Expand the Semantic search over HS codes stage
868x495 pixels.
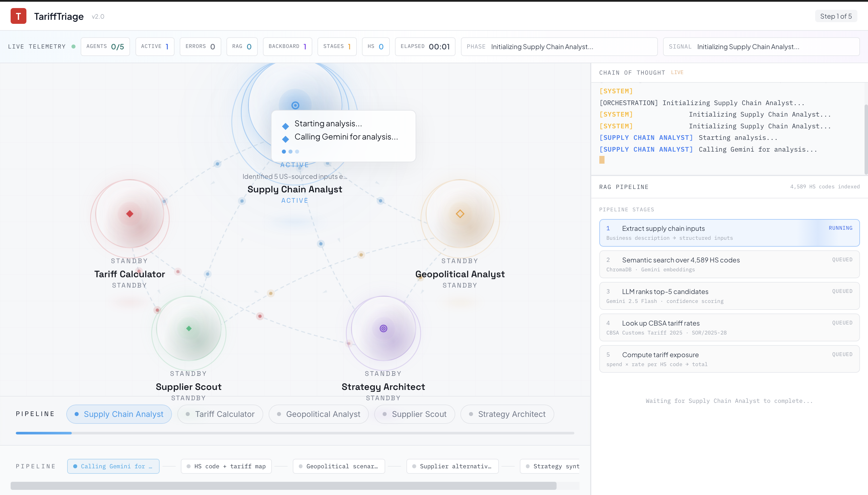pos(729,264)
